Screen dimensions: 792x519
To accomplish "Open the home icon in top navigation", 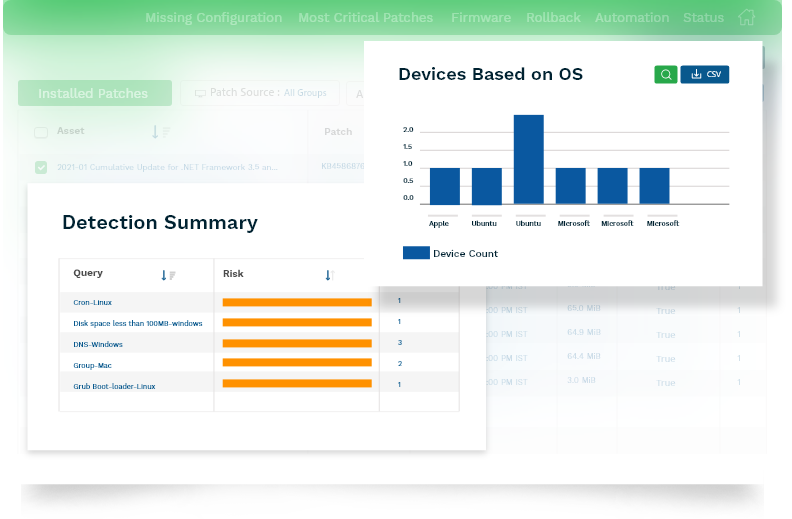I will point(747,17).
